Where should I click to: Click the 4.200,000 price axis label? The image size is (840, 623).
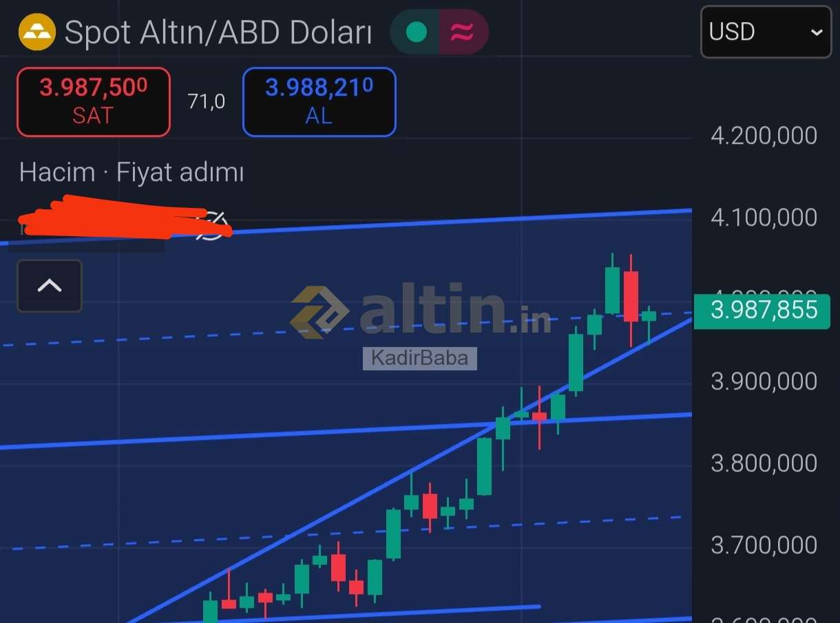tap(764, 136)
